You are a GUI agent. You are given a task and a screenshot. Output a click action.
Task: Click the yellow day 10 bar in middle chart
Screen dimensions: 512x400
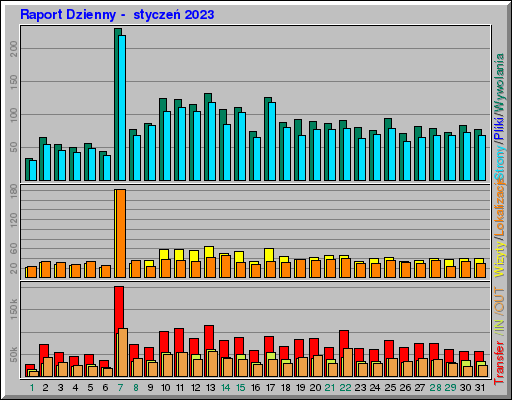(x=164, y=254)
